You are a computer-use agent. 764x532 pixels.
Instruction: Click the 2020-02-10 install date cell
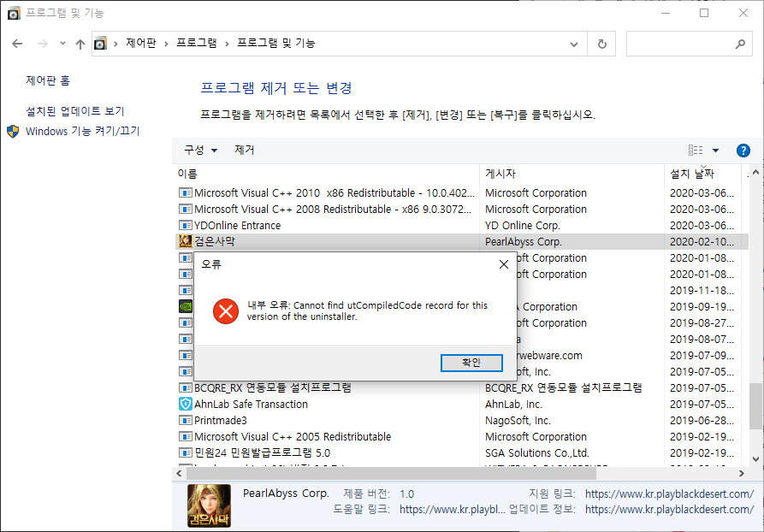click(702, 242)
